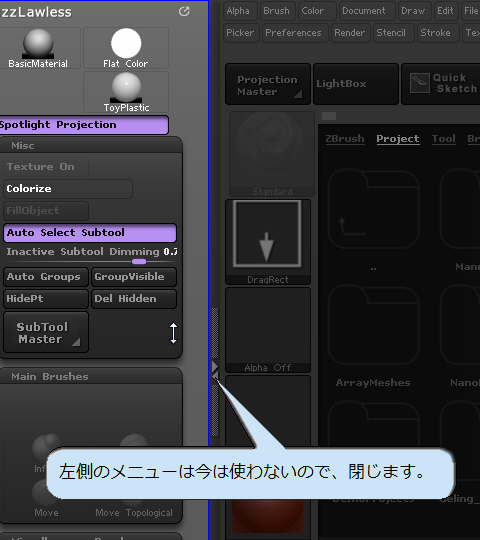480x540 pixels.
Task: Launch the Quick Sketch tool
Action: coord(441,84)
